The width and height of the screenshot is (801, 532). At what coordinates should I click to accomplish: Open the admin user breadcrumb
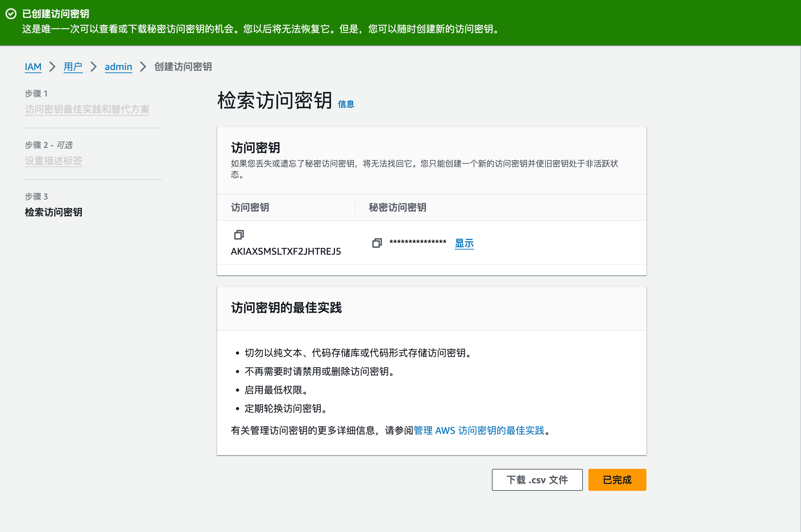pyautogui.click(x=119, y=67)
